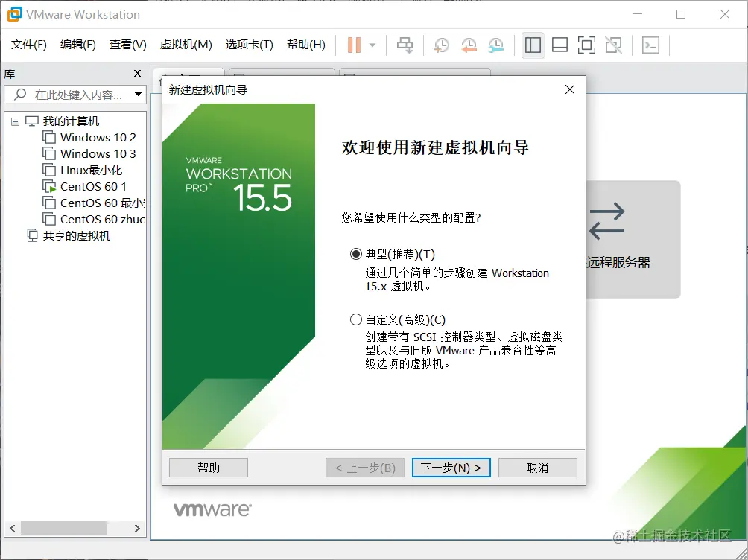Select the Windows 10 2 virtual machine
Screen dimensions: 748x560
[98, 137]
